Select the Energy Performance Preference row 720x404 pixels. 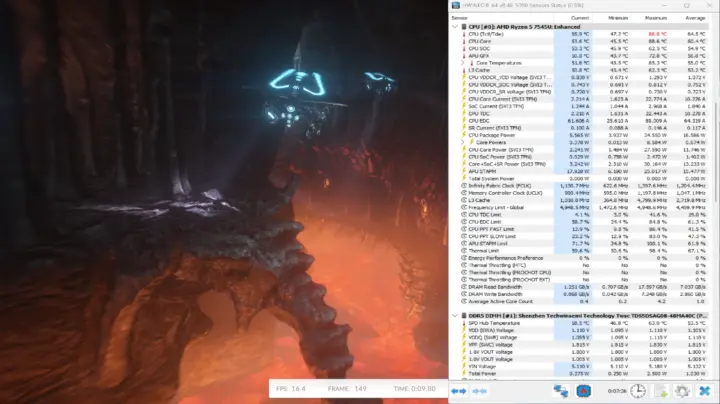579,258
